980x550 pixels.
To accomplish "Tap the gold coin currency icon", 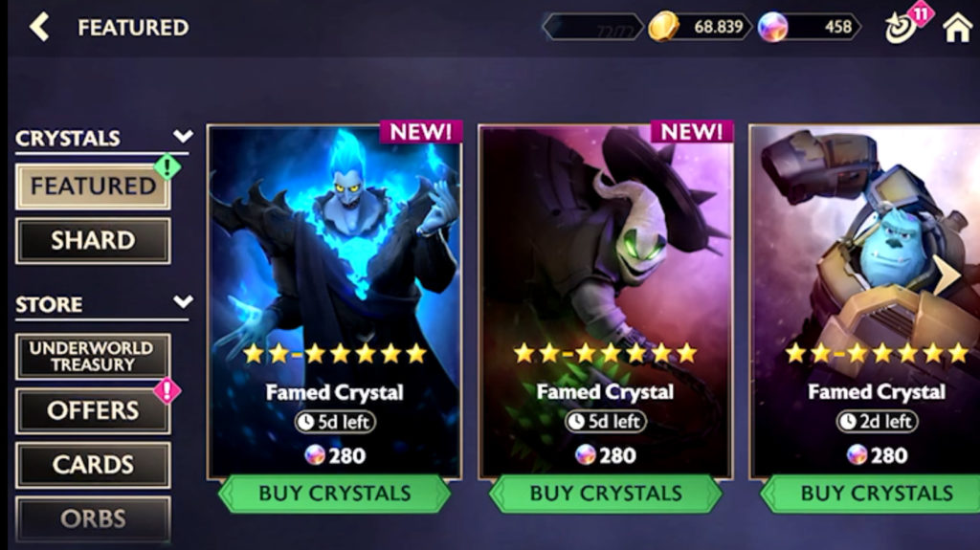I will point(663,28).
